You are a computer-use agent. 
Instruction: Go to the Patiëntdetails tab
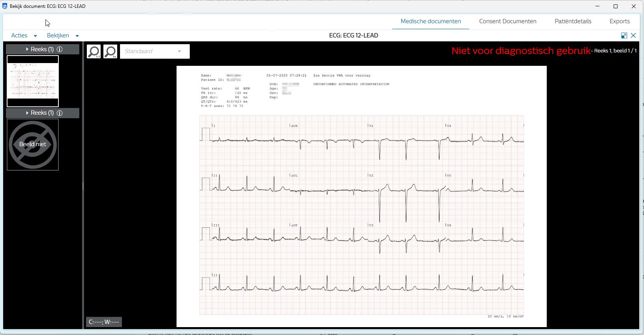click(573, 21)
